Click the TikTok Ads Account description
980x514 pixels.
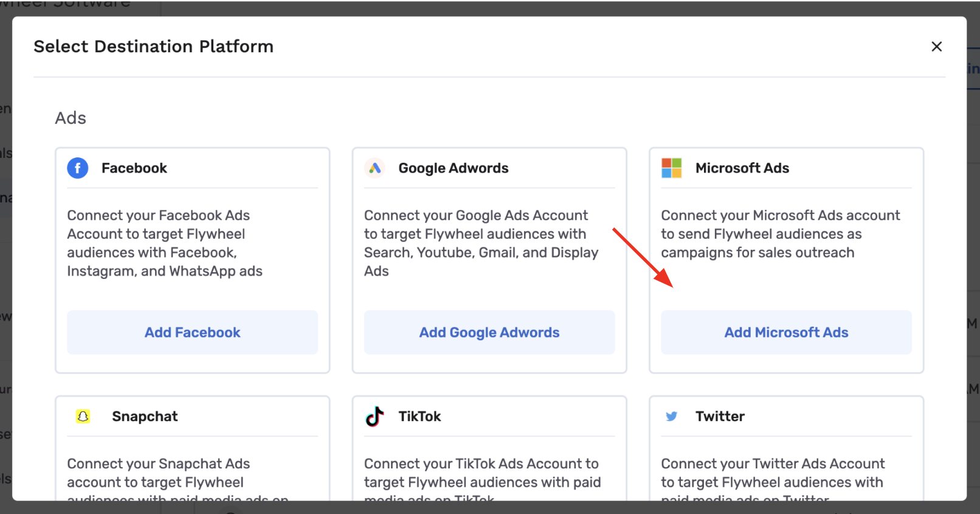pyautogui.click(x=482, y=478)
